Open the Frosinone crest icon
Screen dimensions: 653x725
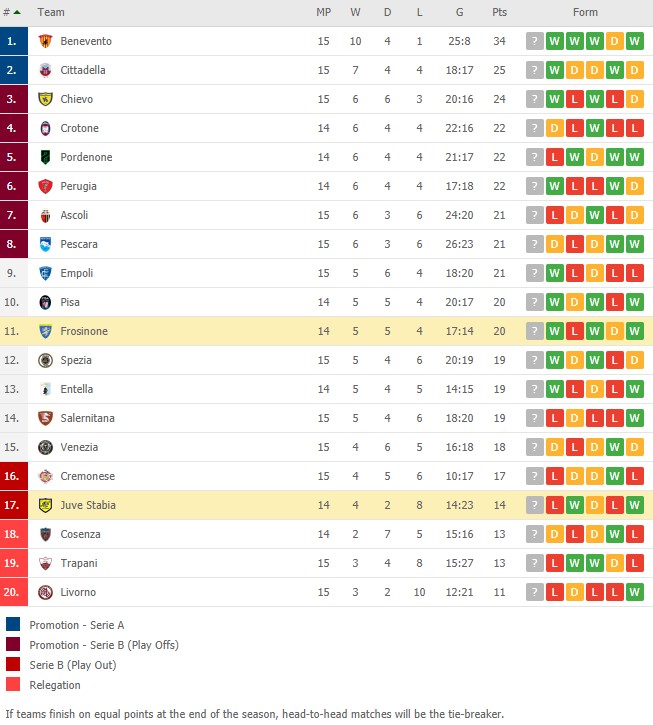point(45,331)
